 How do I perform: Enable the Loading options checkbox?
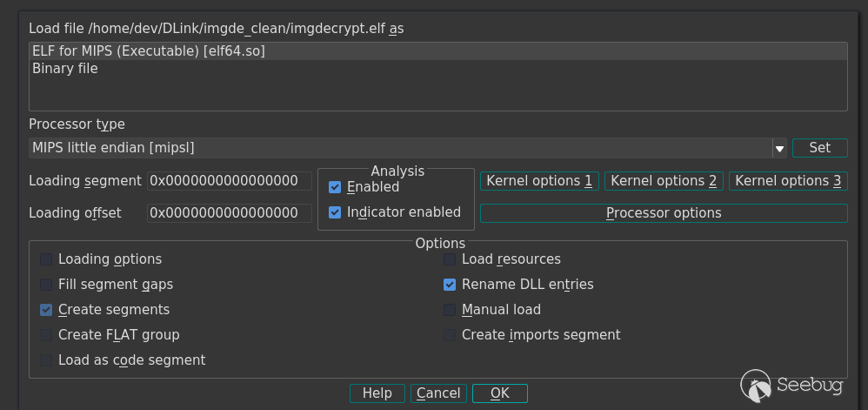point(46,259)
